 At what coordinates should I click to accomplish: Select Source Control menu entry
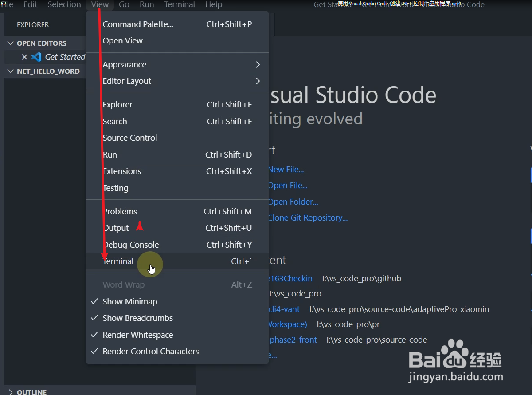tap(177, 138)
